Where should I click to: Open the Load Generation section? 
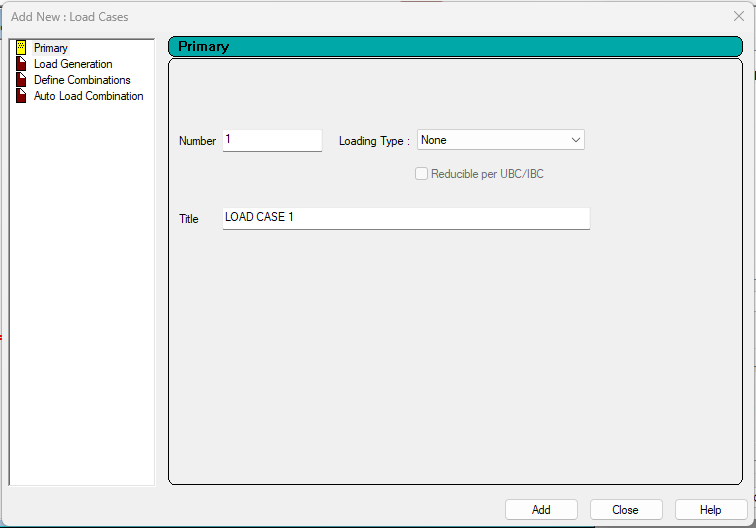73,64
